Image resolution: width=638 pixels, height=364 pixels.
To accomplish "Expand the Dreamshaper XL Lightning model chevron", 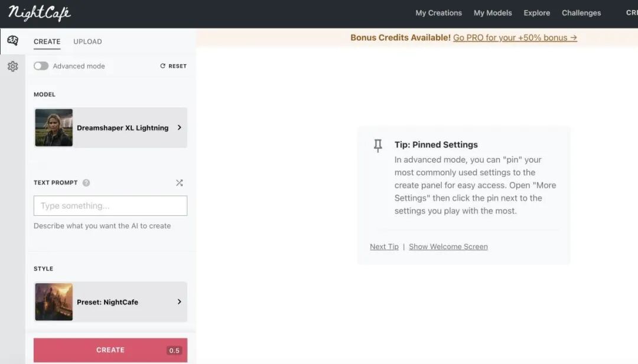I will (x=180, y=127).
